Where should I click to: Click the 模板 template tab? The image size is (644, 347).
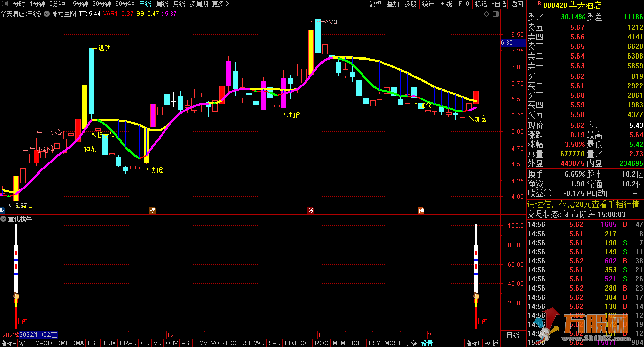pos(492,343)
